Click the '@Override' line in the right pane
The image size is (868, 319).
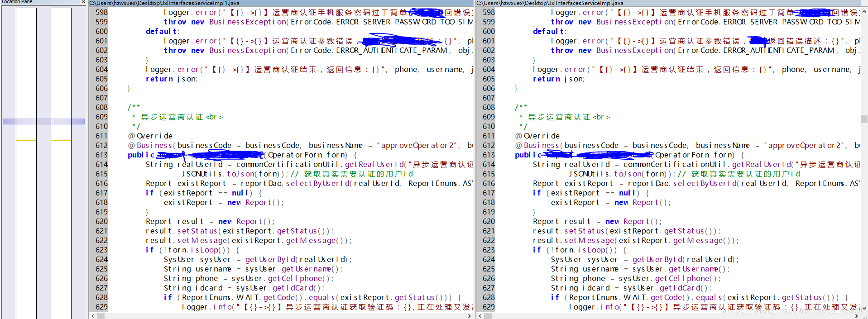point(537,136)
